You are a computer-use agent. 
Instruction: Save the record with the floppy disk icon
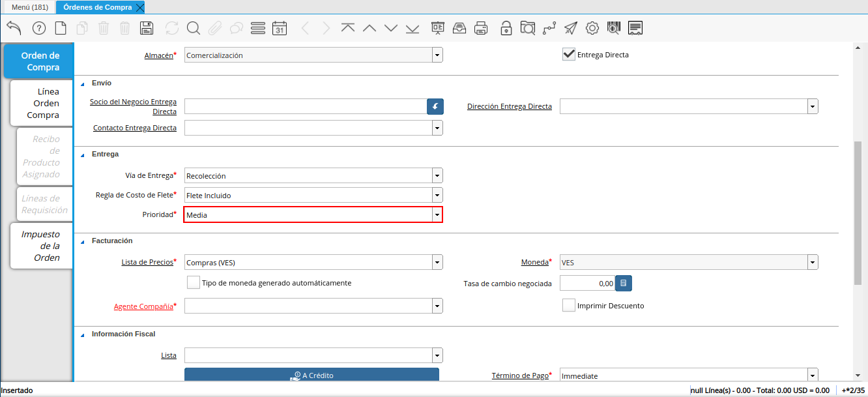point(147,28)
